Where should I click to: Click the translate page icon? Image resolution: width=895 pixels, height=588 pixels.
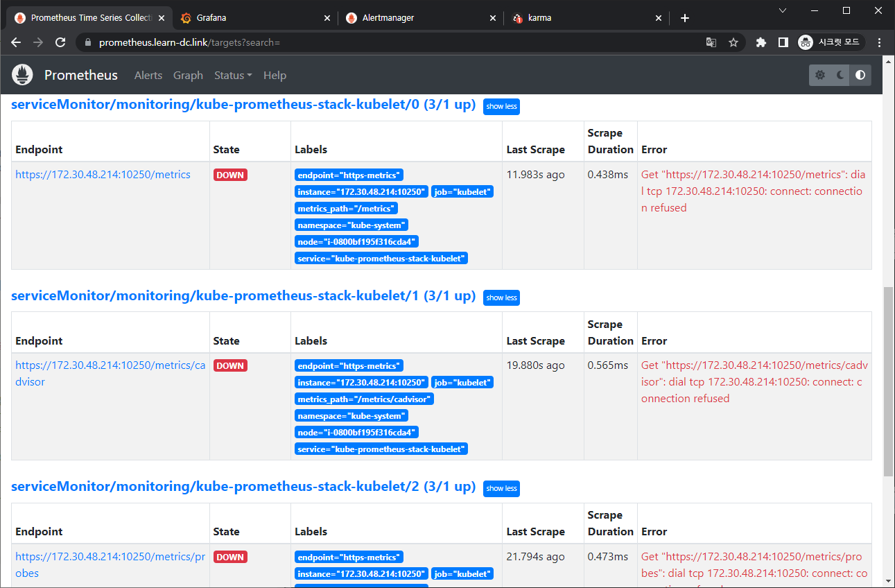711,42
